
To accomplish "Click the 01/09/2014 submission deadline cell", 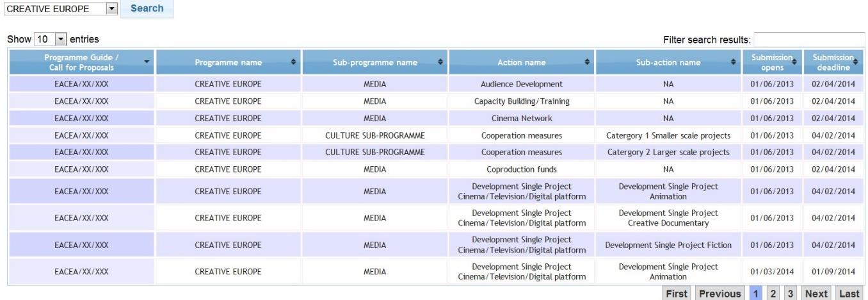I will pos(833,272).
